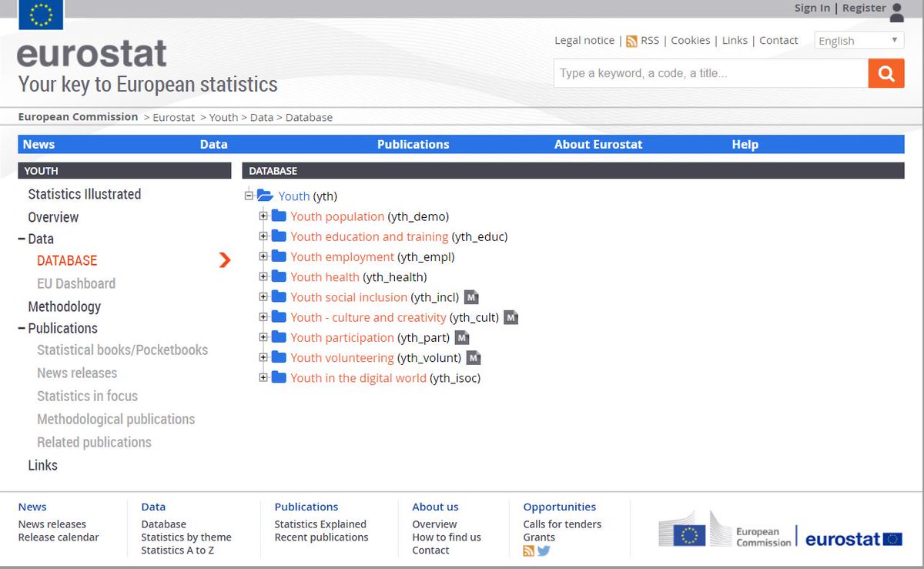Expand the Youth volunteering node
The image size is (924, 569).
pos(263,356)
